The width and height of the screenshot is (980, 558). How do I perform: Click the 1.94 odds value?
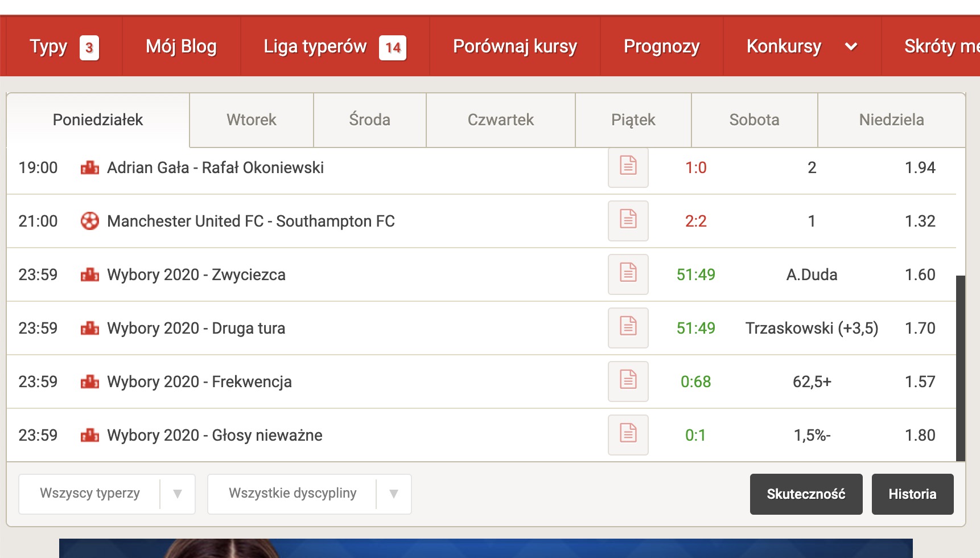(920, 167)
